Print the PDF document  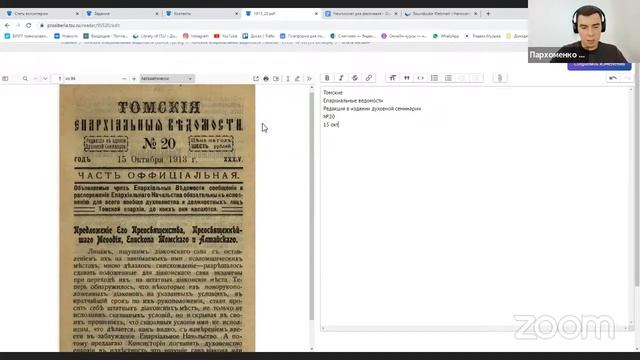point(266,78)
